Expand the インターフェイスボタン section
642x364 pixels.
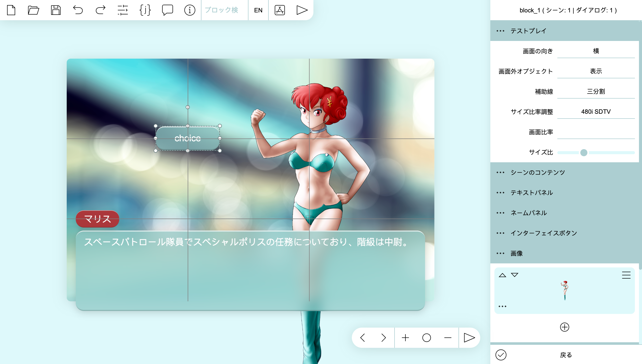(x=565, y=233)
